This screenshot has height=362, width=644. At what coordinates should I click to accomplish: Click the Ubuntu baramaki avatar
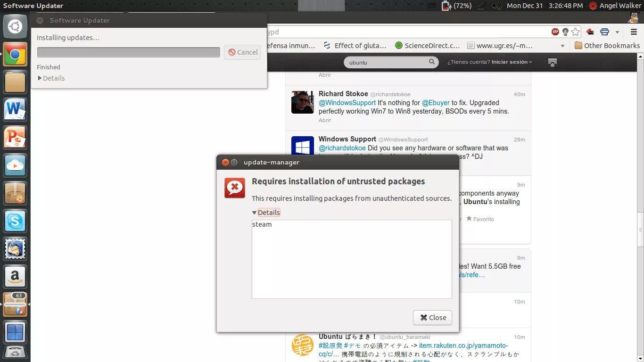(302, 345)
